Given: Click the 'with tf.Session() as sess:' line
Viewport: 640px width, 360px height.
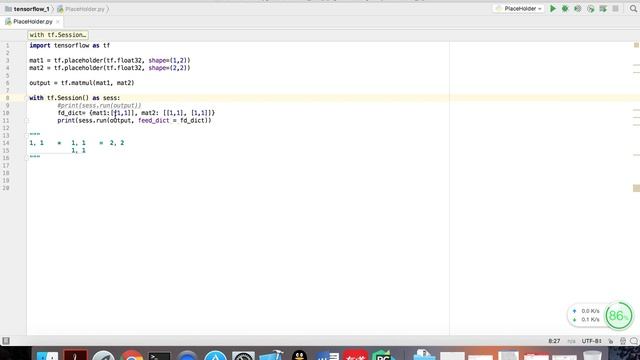Looking at the screenshot, I should [75, 98].
